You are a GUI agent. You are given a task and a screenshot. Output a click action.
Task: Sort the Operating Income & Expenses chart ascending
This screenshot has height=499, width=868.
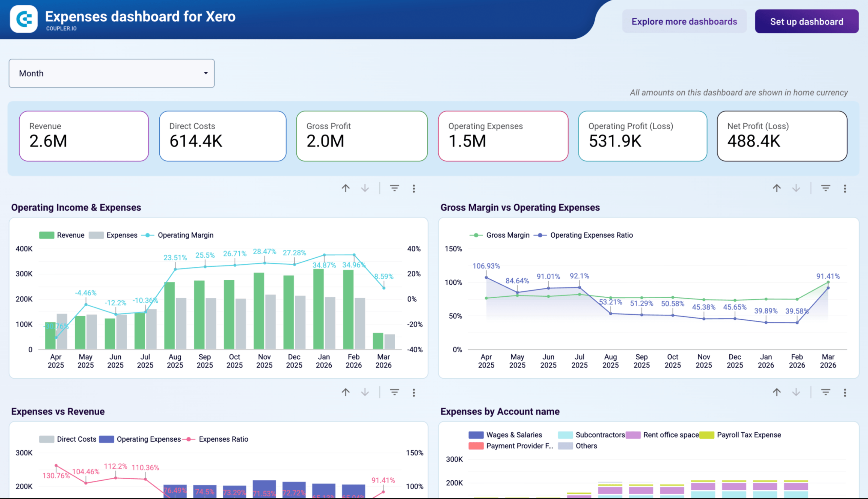(x=346, y=188)
